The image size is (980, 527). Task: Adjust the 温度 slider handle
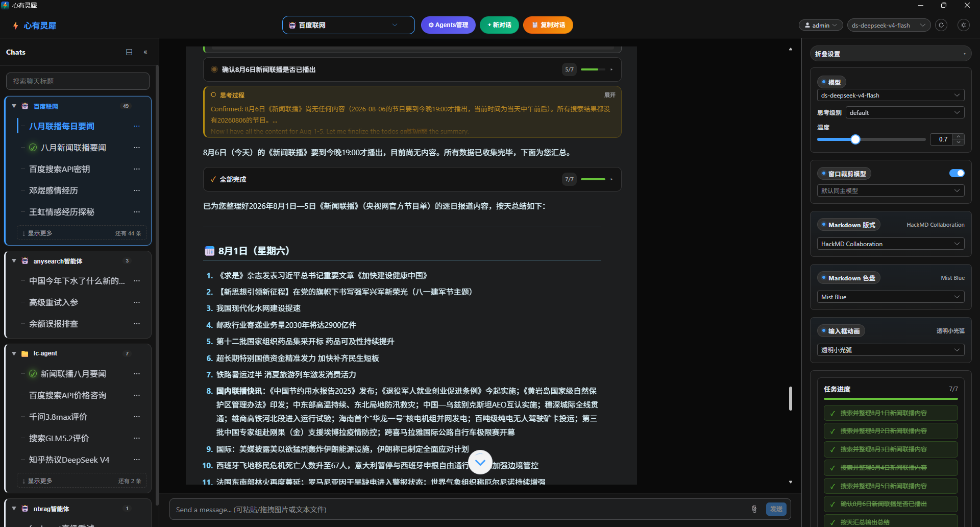coord(855,139)
